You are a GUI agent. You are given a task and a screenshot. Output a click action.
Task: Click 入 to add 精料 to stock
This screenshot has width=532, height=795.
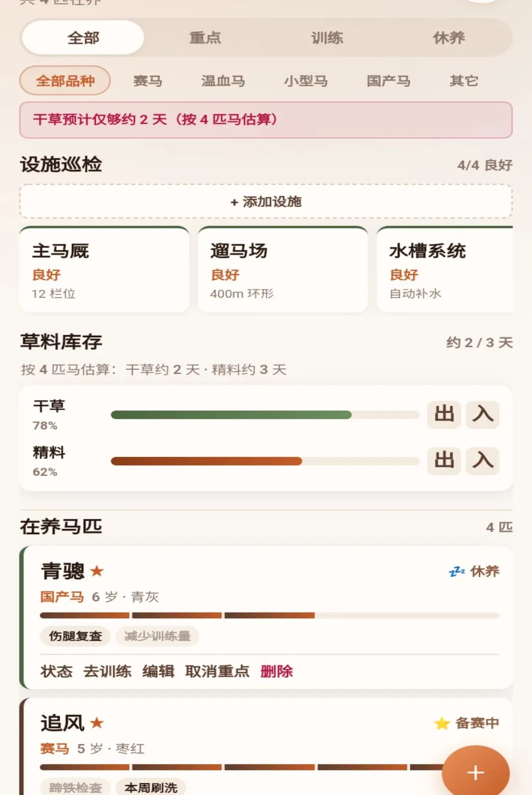[x=483, y=461]
